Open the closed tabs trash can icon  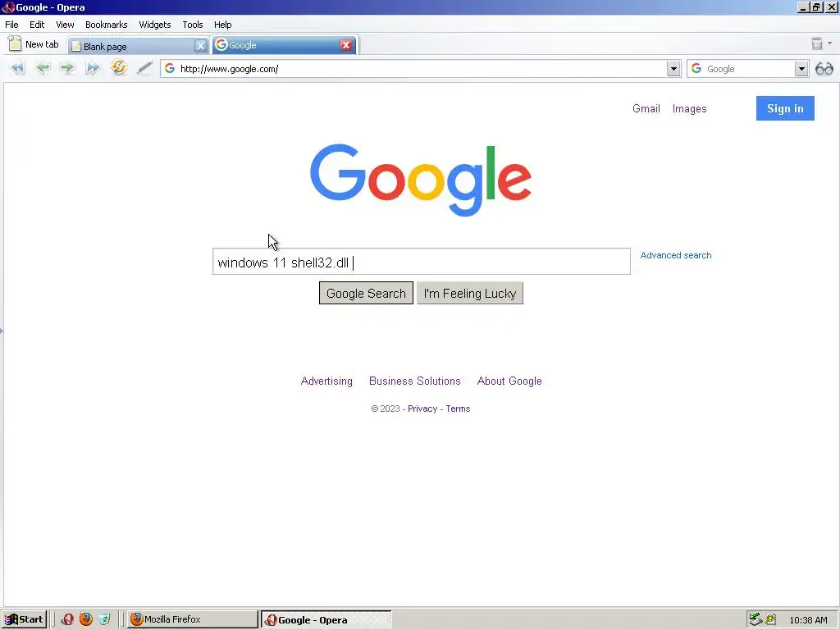coord(816,44)
